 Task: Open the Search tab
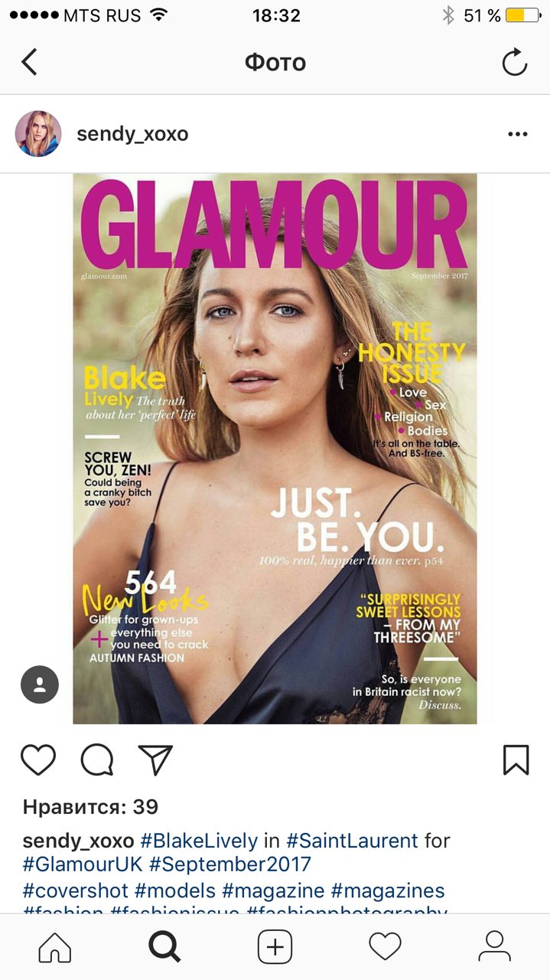(164, 947)
